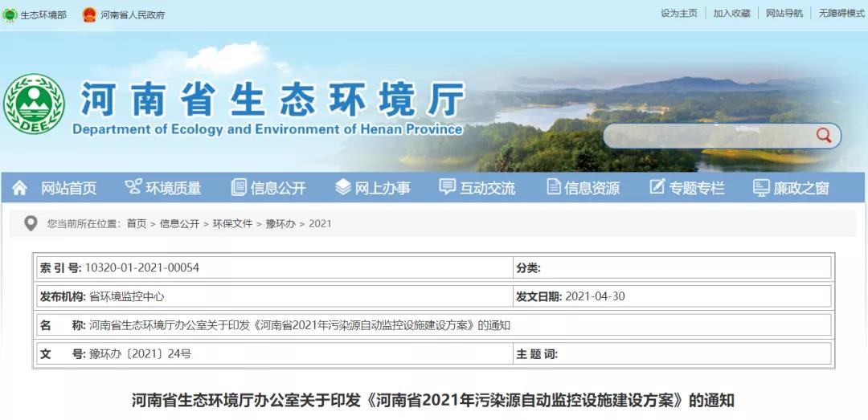The height and width of the screenshot is (420, 868).
Task: Click the home icon beside 网站首页
Action: pyautogui.click(x=20, y=188)
